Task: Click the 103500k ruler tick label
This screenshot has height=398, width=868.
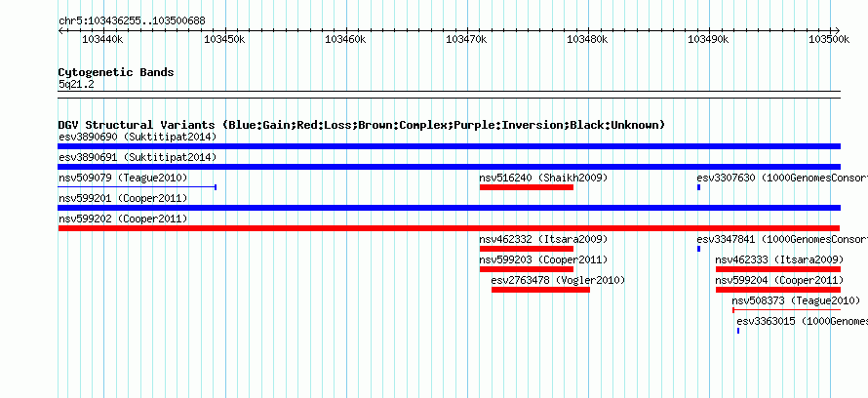Action: (829, 39)
